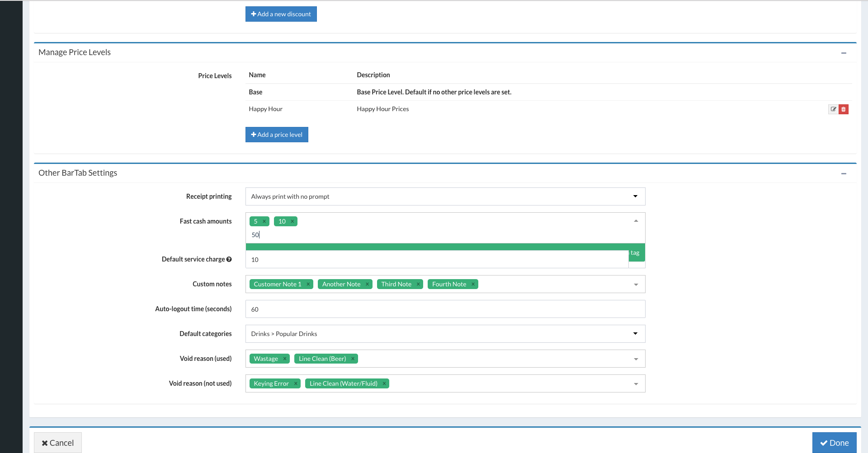
Task: Click the edit icon for Happy Hour
Action: [x=833, y=109]
